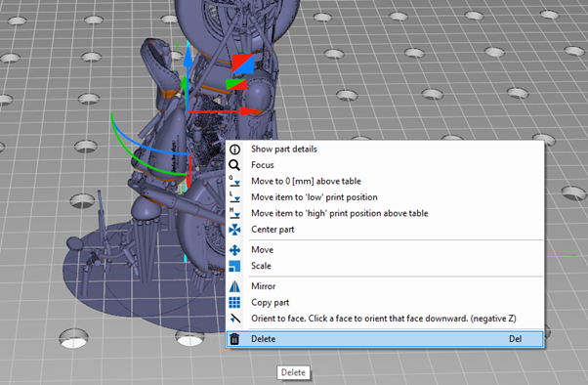Select Move item to 'high' print position above table
Image resolution: width=588 pixels, height=385 pixels.
point(385,214)
